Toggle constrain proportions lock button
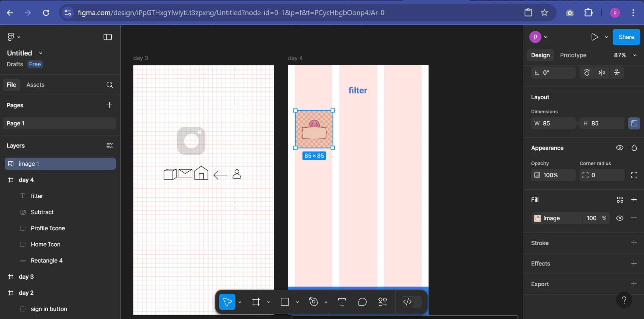Image resolution: width=644 pixels, height=319 pixels. click(x=634, y=123)
